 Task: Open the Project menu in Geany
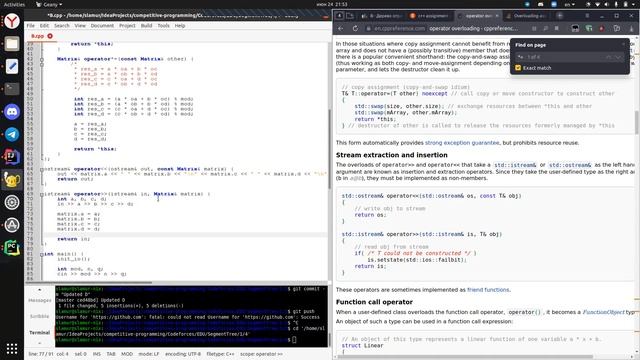pyautogui.click(x=127, y=26)
